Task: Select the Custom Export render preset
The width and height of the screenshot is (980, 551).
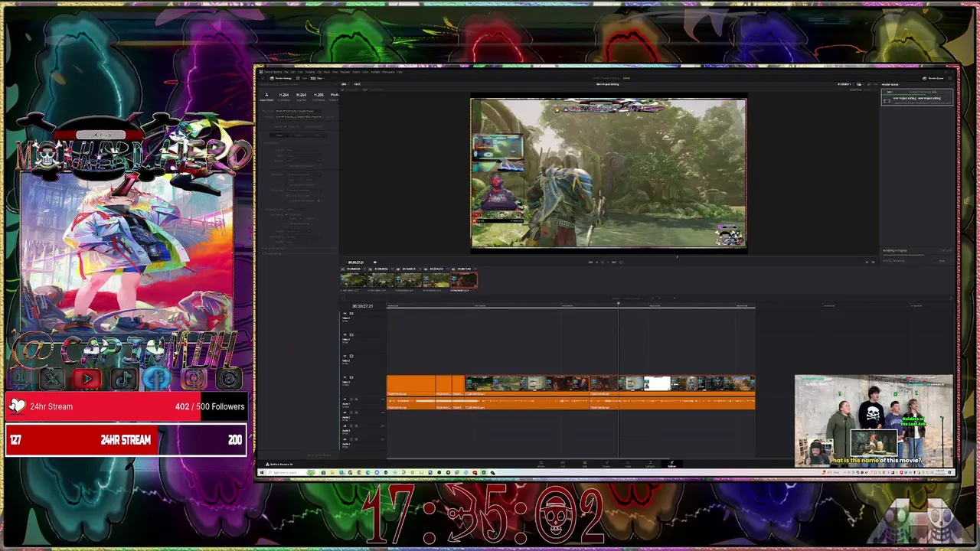Action: pos(266,98)
